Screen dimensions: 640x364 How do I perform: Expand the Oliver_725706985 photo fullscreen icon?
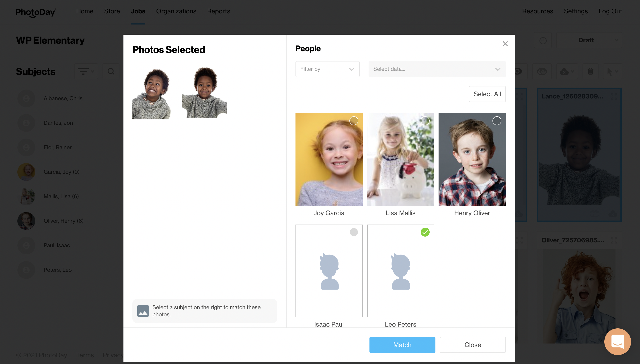pos(614,240)
